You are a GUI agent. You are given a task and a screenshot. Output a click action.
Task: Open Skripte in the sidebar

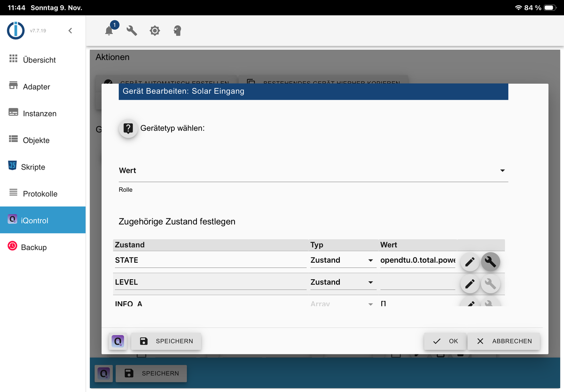(x=43, y=167)
